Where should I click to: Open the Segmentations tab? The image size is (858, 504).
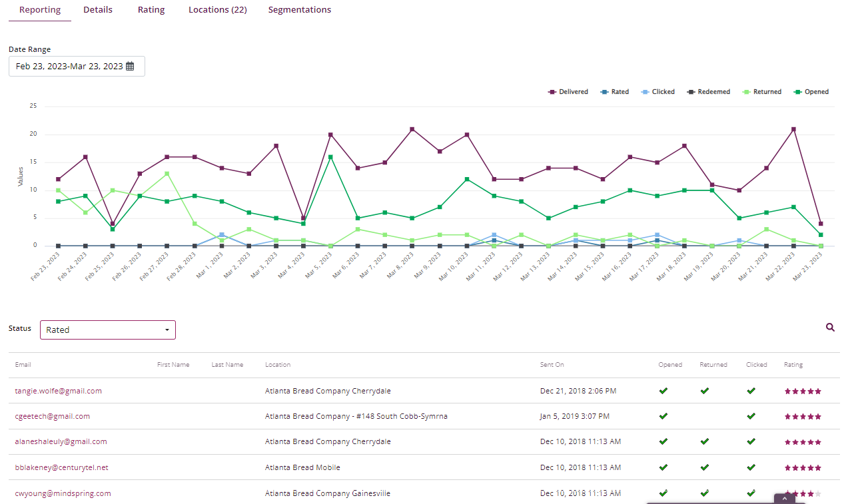(299, 10)
